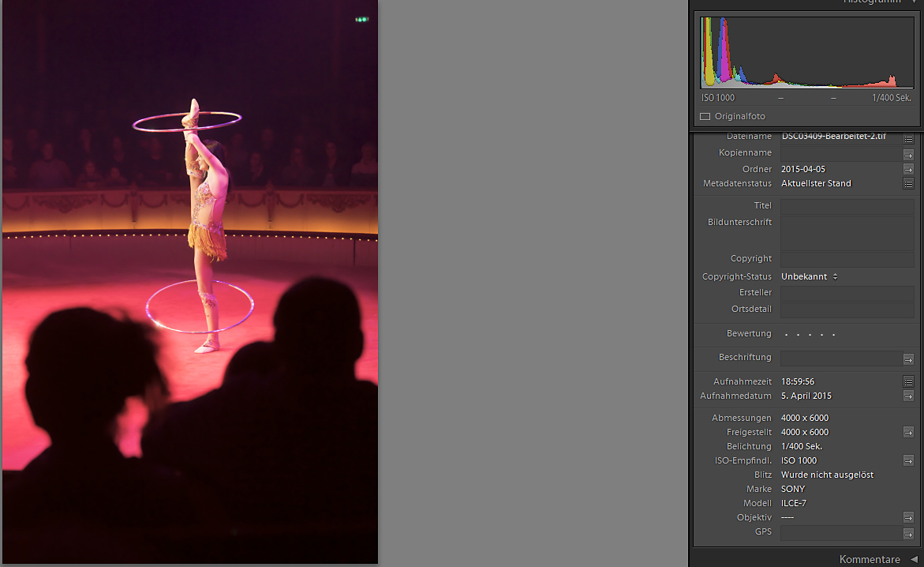Image resolution: width=924 pixels, height=567 pixels.
Task: Click the arrow icon next to Aufnahmedatum
Action: coord(908,396)
